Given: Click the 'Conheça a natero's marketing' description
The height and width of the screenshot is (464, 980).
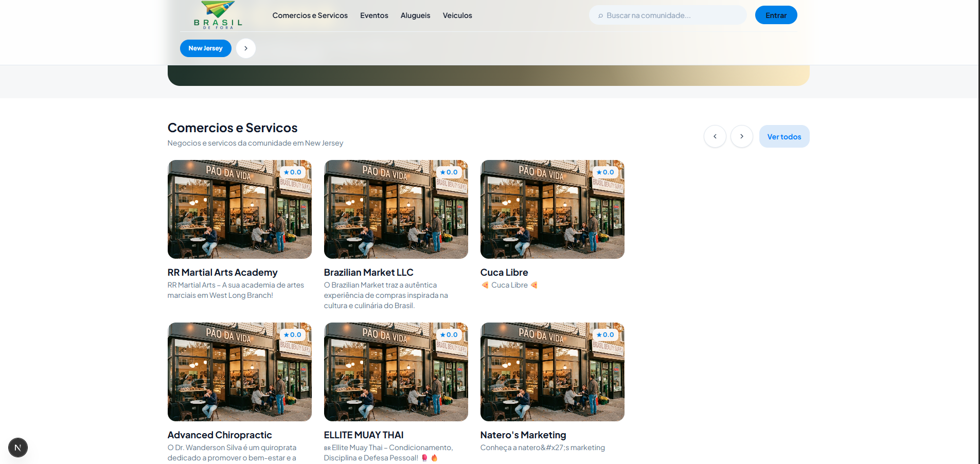Looking at the screenshot, I should (543, 448).
